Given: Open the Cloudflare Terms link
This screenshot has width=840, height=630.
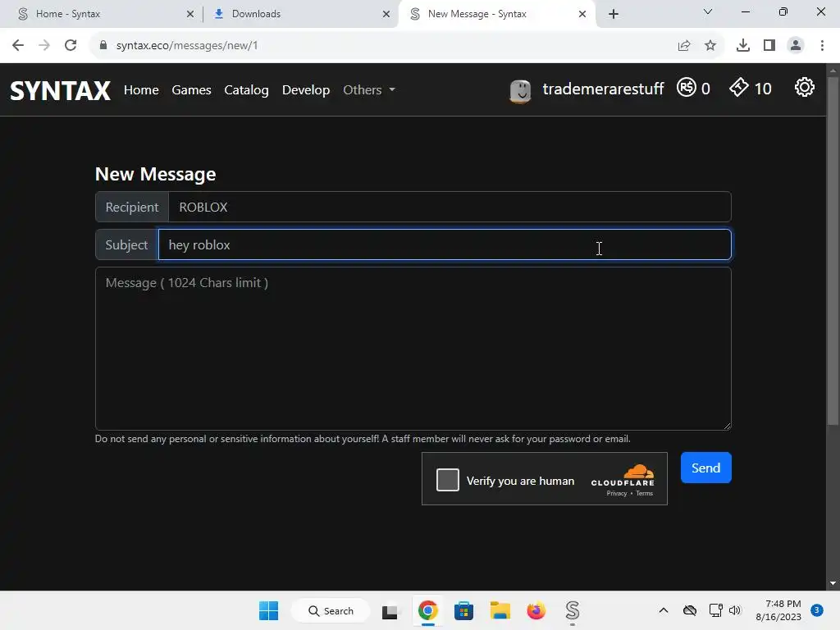Looking at the screenshot, I should tap(645, 493).
